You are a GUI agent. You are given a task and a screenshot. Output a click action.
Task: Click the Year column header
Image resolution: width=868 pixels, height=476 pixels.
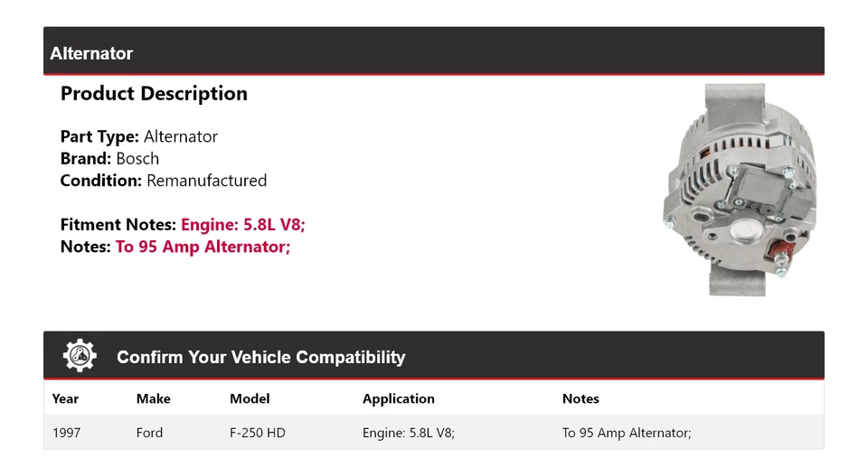(x=65, y=398)
